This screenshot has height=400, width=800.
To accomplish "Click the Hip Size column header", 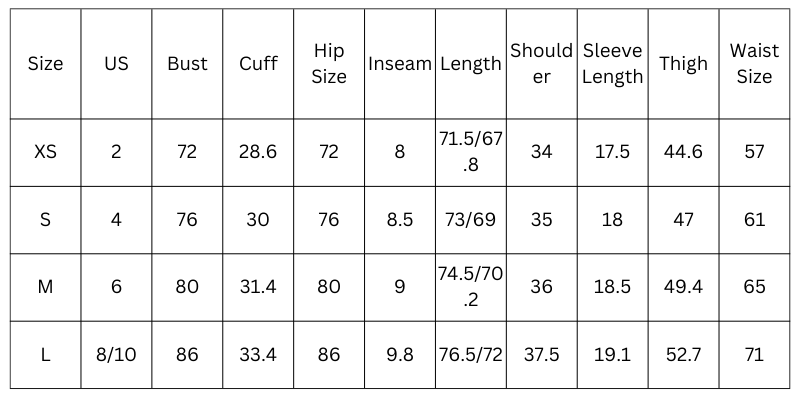I will (x=329, y=64).
